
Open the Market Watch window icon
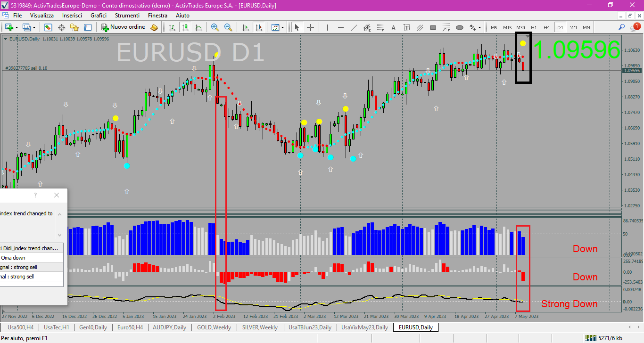pyautogui.click(x=48, y=27)
